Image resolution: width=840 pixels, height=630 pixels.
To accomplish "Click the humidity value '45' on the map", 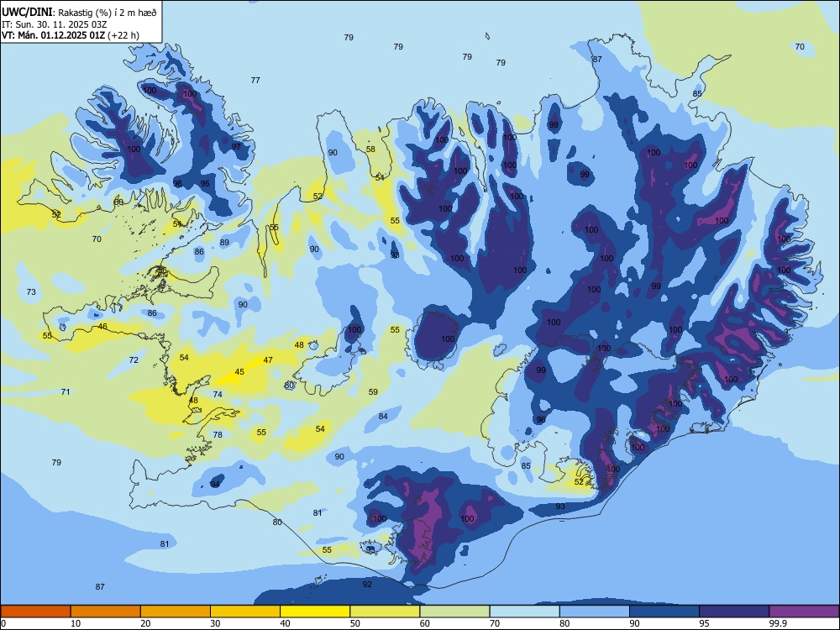I will pos(239,372).
